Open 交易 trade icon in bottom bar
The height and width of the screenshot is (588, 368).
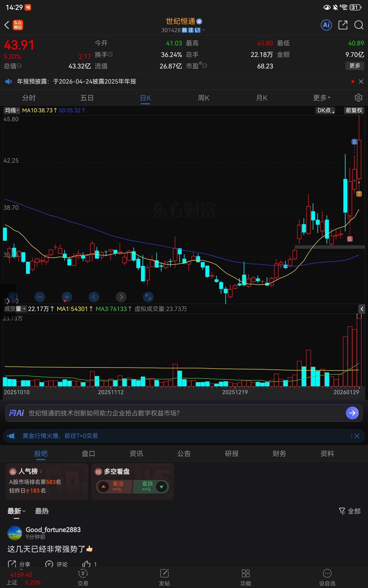coord(83,574)
